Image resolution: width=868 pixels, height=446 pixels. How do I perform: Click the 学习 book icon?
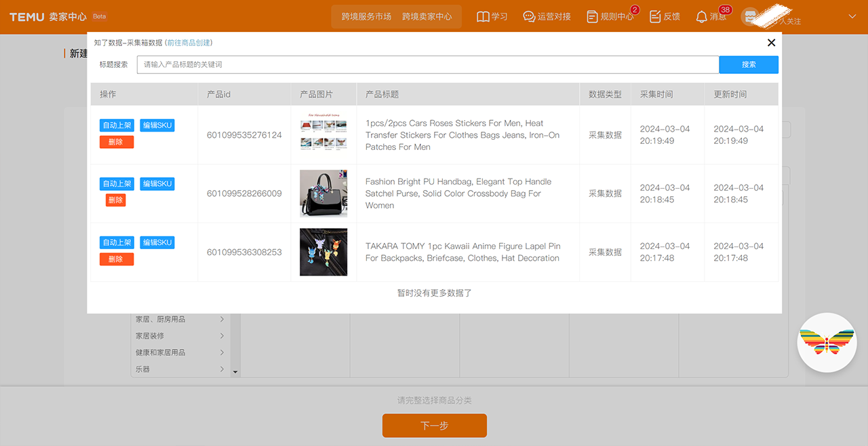[x=483, y=16]
